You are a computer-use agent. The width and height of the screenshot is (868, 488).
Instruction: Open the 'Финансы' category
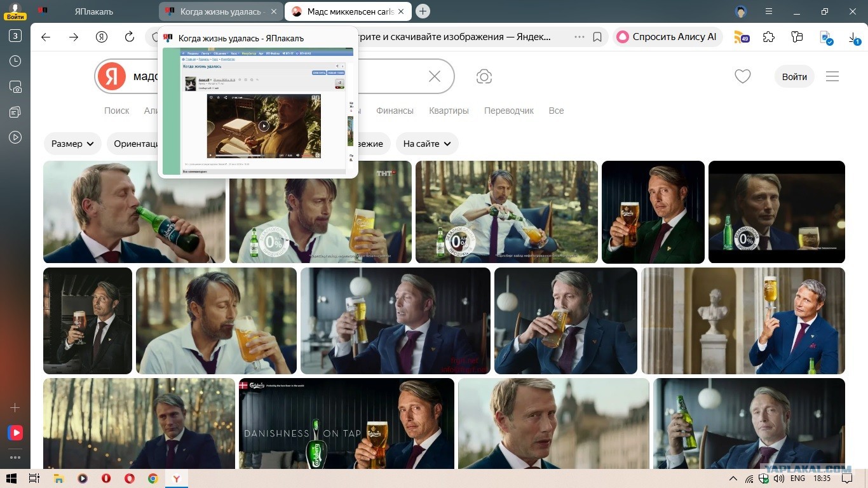coord(395,111)
